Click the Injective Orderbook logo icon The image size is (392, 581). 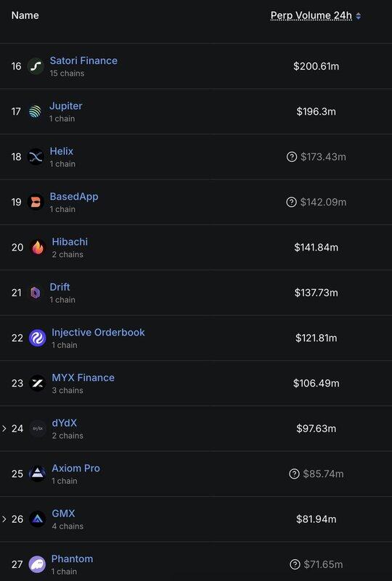(38, 338)
